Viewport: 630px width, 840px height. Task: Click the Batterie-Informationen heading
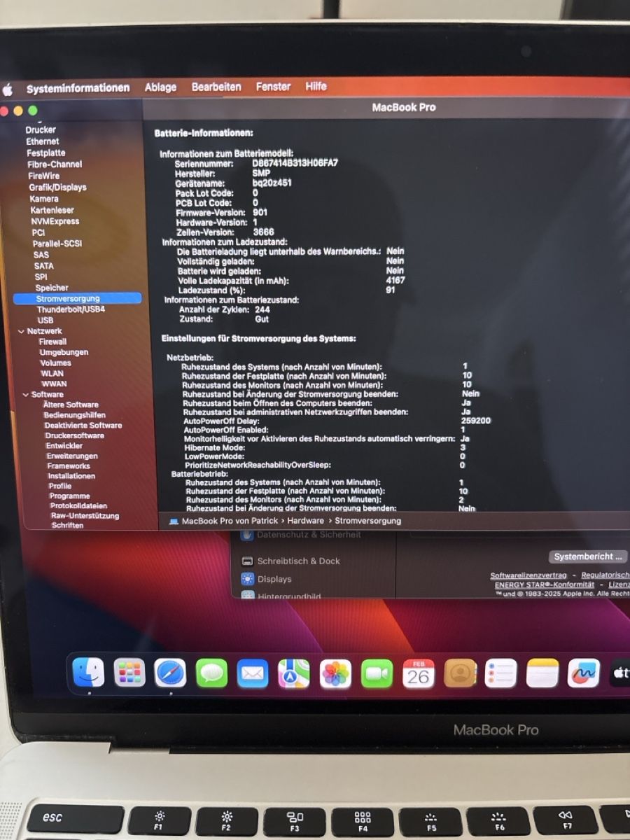tap(204, 132)
